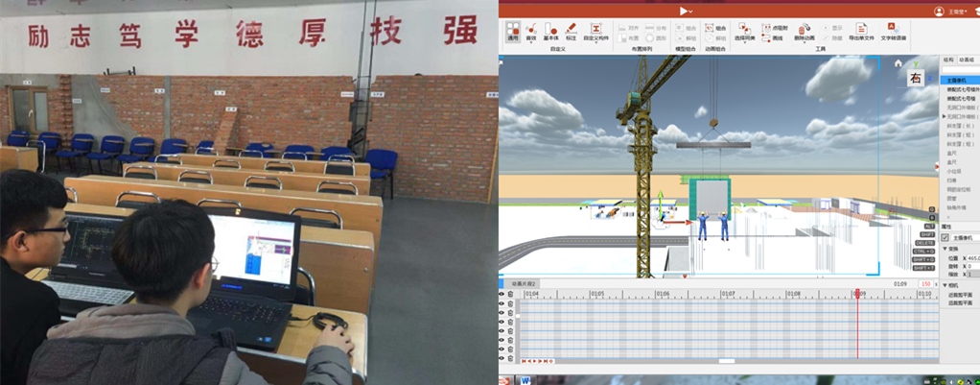Screen dimensions: 980x385
Task: Jump to the timeline start with first playback control
Action: point(524,361)
